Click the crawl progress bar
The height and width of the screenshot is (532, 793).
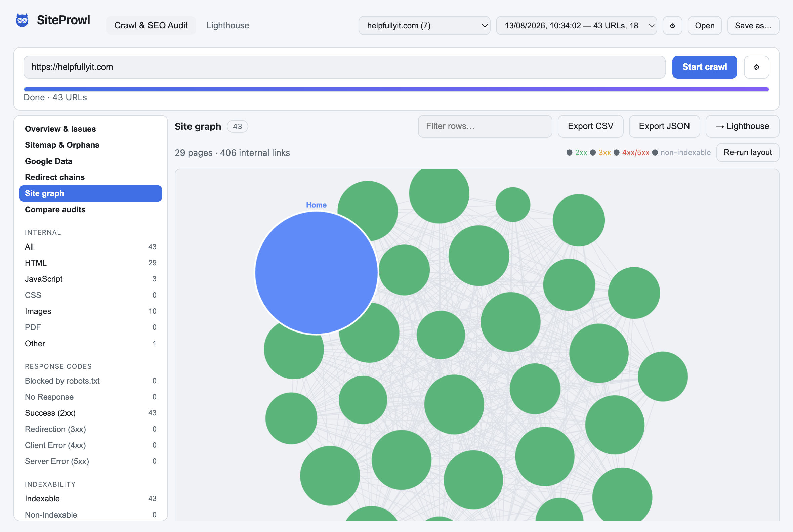click(x=396, y=89)
